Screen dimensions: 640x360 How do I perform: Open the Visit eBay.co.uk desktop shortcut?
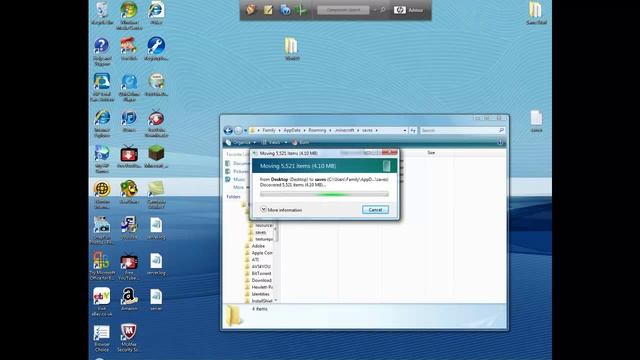point(102,302)
